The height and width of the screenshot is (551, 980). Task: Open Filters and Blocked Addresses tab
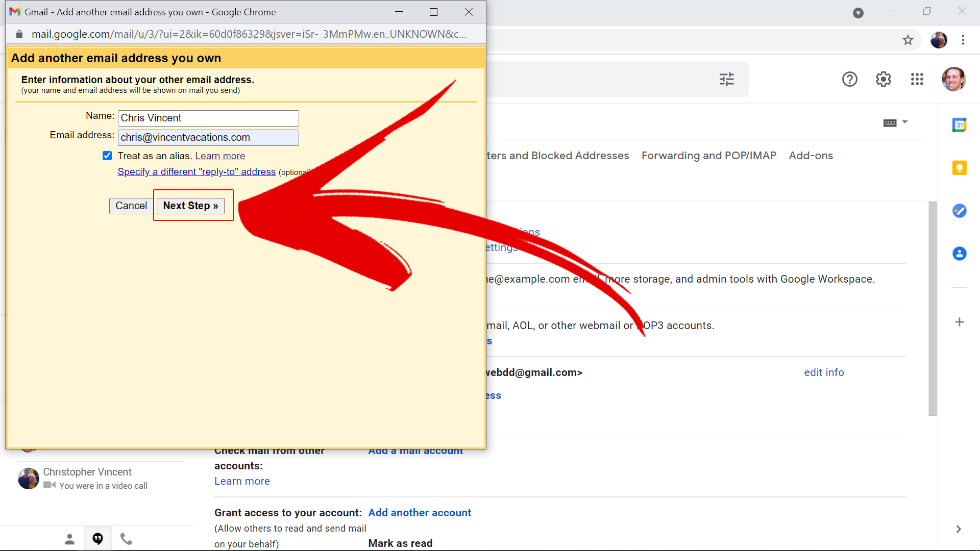coord(557,156)
